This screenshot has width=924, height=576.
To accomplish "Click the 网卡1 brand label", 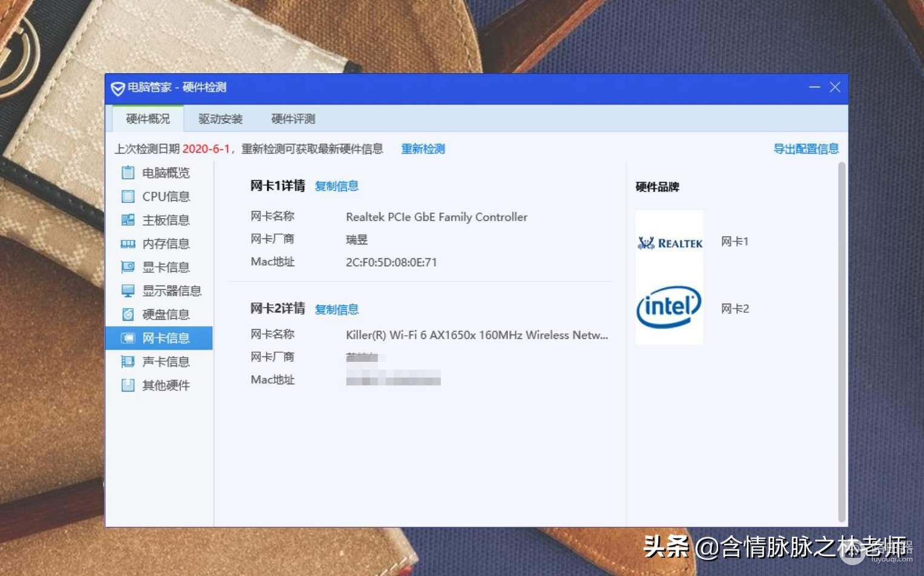I will click(735, 241).
